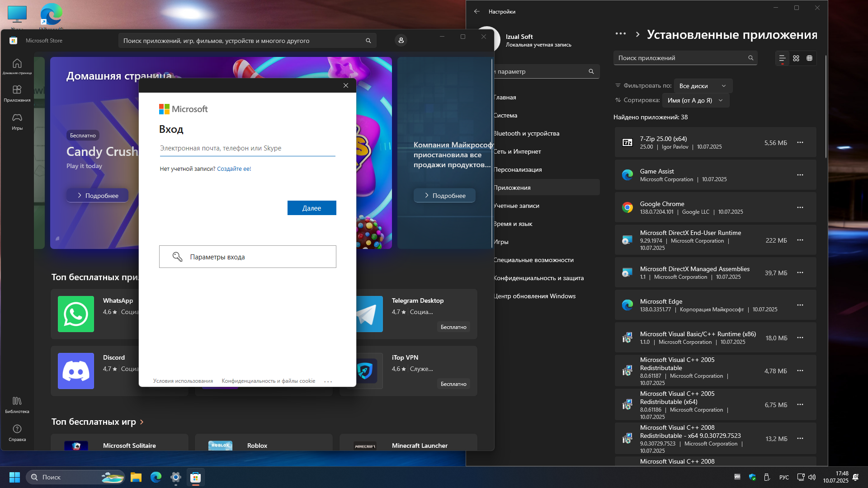This screenshot has height=488, width=868.
Task: Open more options for Google Chrome
Action: [x=800, y=207]
